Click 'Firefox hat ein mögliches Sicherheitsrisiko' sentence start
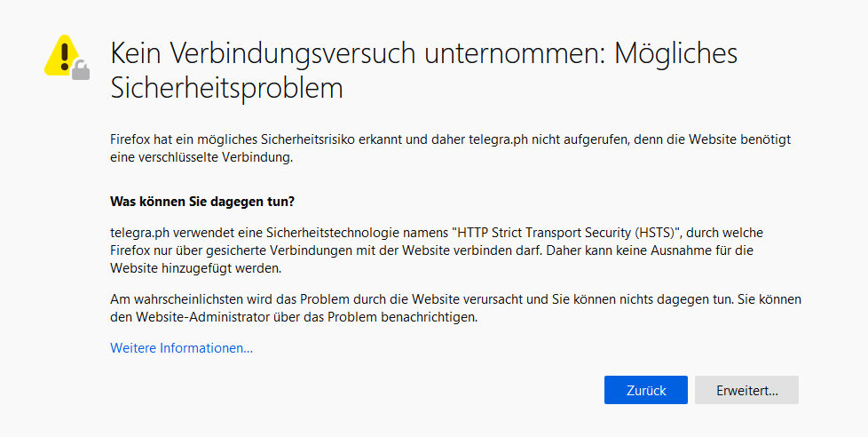 point(233,139)
